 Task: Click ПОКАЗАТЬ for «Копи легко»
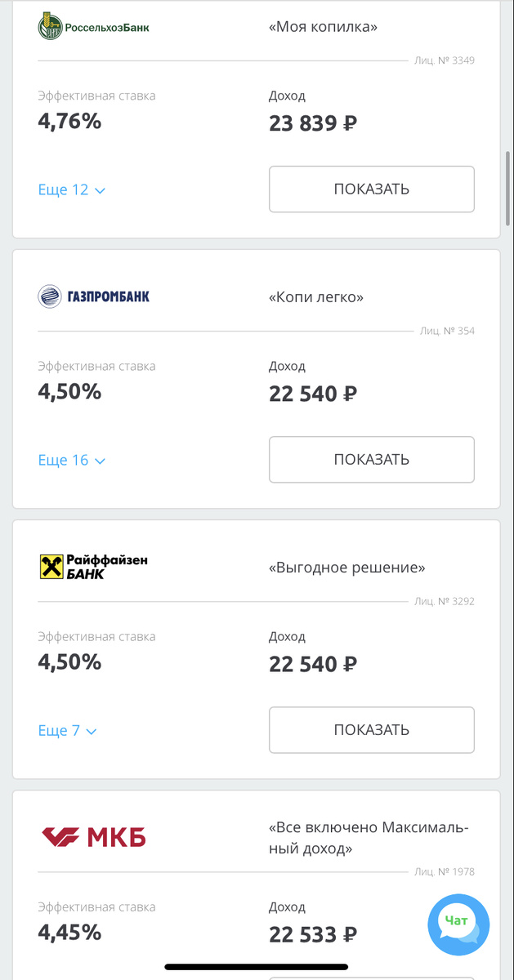(371, 459)
